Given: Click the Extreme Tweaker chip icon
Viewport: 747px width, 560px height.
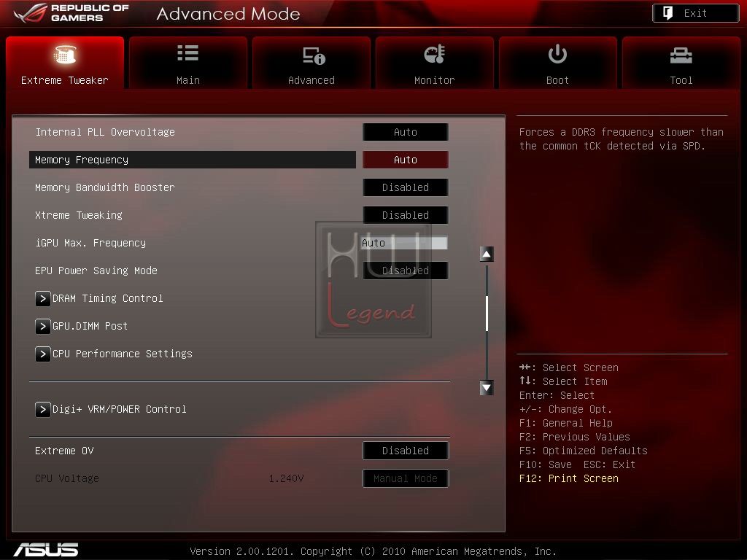Looking at the screenshot, I should pyautogui.click(x=65, y=54).
